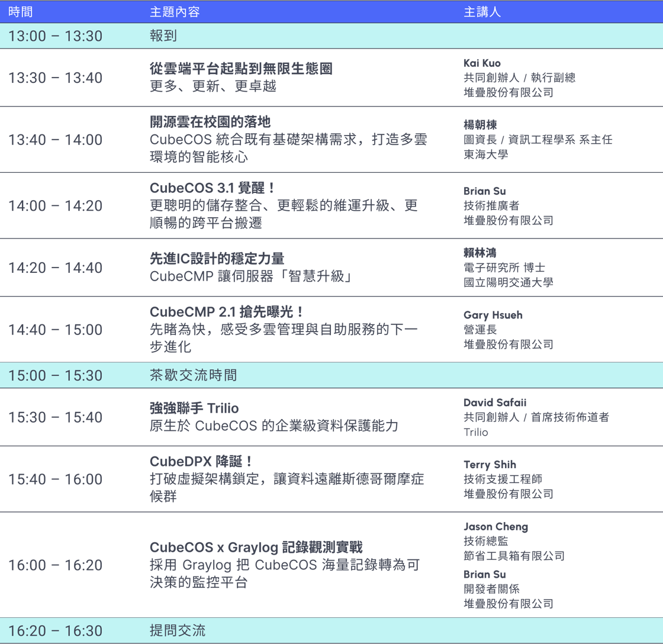Select the 14:40 – 15:00 time slot
Viewport: 663px width, 644px height.
tap(56, 330)
